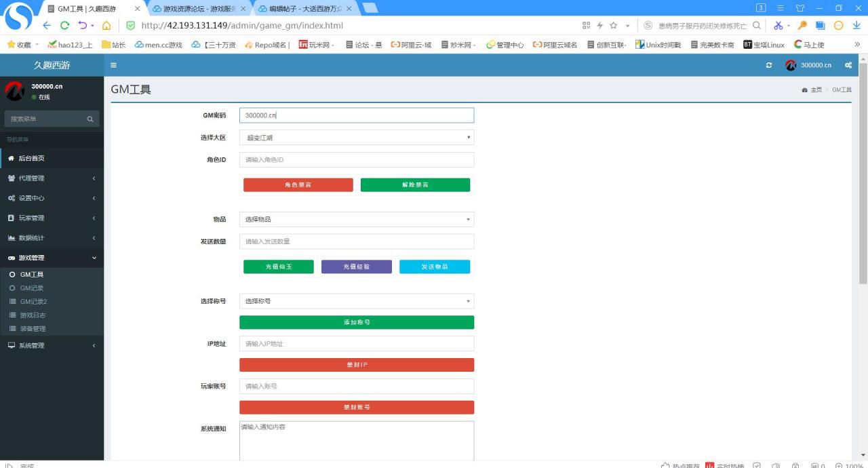Screen dimensions: 868x468
Task: Open the Unix时间戳 bookmark
Action: [658, 45]
